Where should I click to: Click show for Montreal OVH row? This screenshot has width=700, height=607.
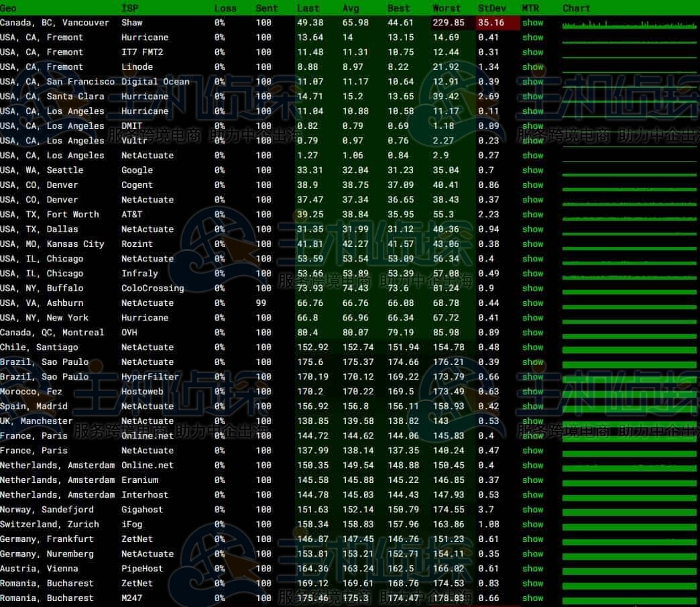click(532, 333)
